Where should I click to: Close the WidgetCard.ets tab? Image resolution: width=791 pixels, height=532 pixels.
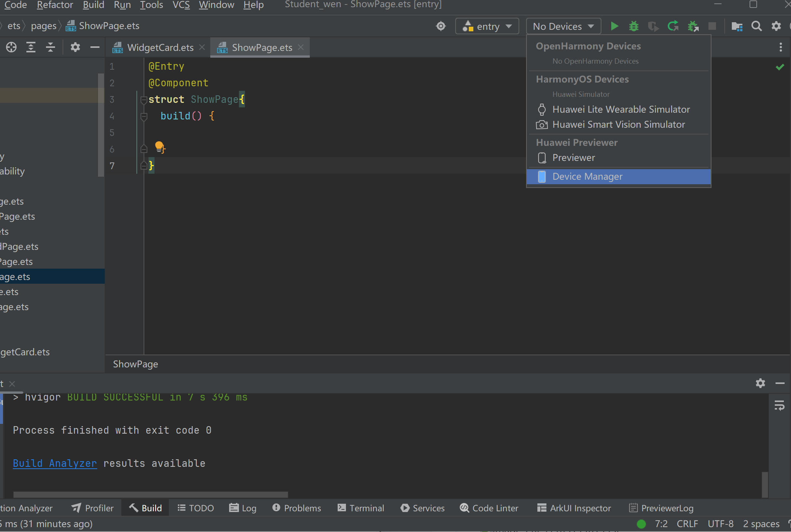tap(202, 47)
